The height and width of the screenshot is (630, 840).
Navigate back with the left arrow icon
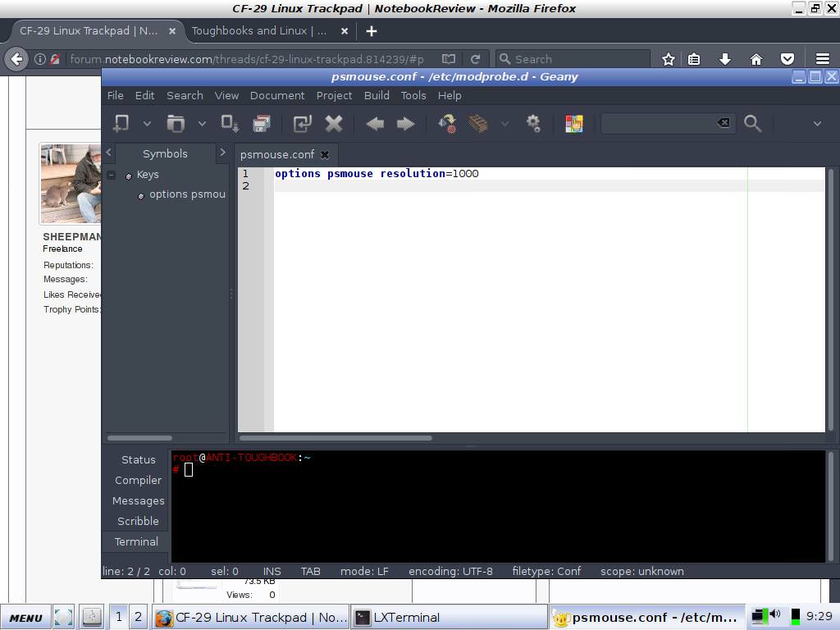pyautogui.click(x=375, y=124)
